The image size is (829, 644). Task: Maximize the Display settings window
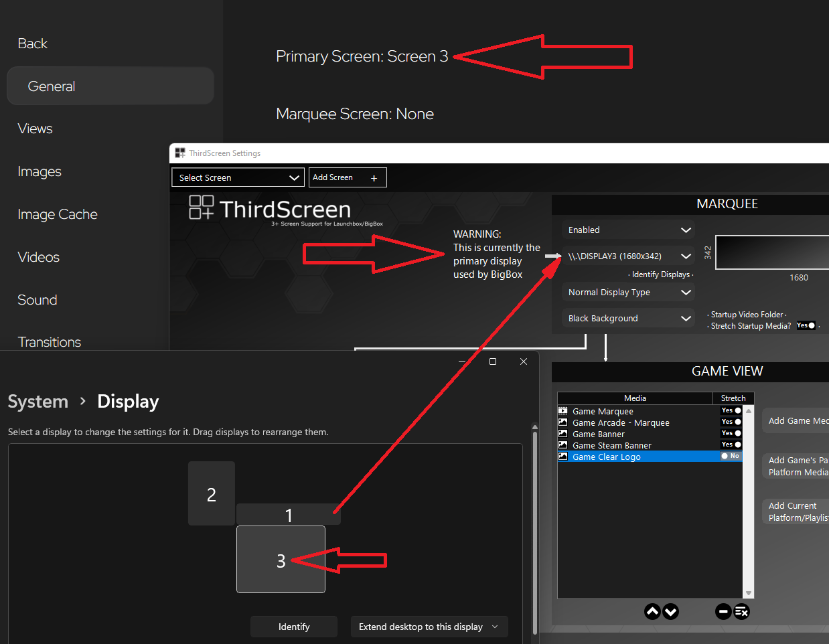click(x=493, y=361)
